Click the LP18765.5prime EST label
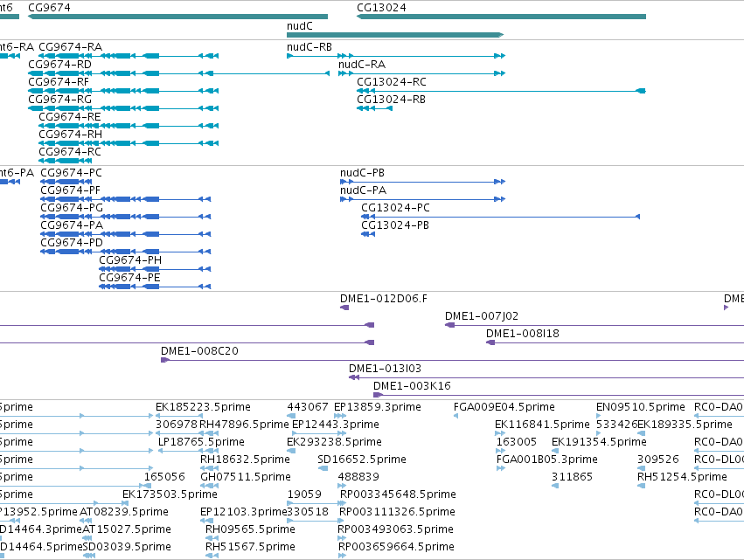Viewport: 744px width, 560px height. click(202, 442)
